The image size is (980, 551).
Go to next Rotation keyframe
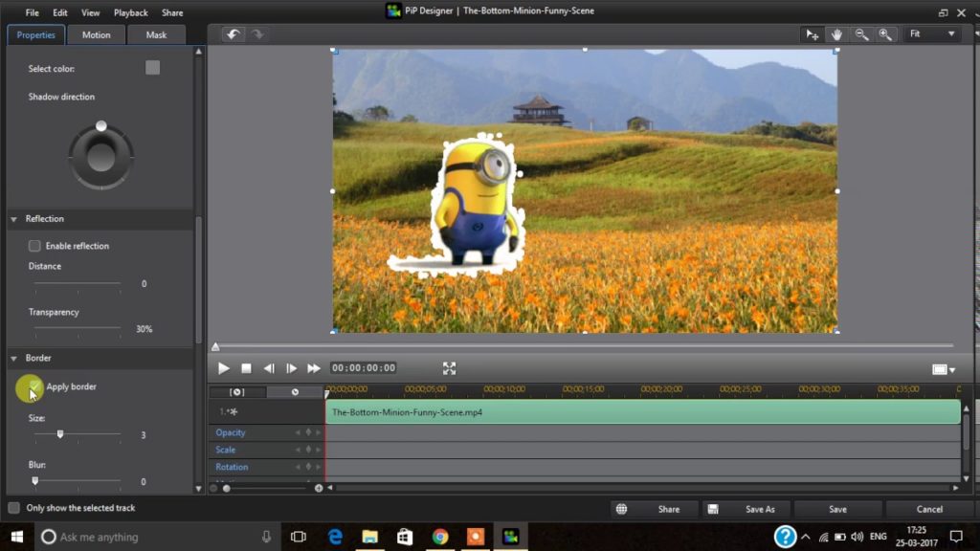pyautogui.click(x=318, y=467)
